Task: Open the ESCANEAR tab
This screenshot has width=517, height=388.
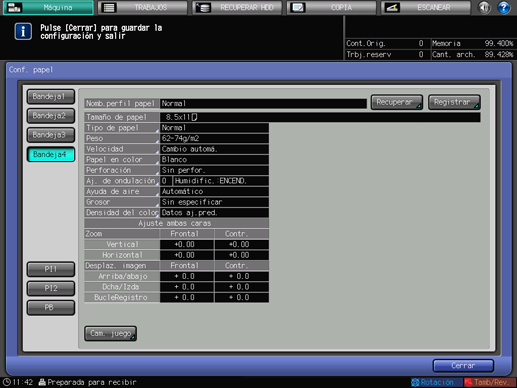Action: (426, 7)
